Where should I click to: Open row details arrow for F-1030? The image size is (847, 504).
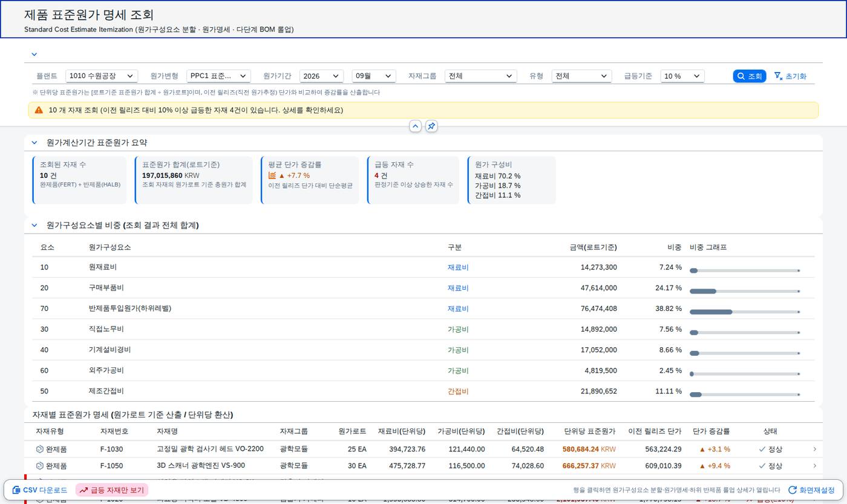point(814,449)
